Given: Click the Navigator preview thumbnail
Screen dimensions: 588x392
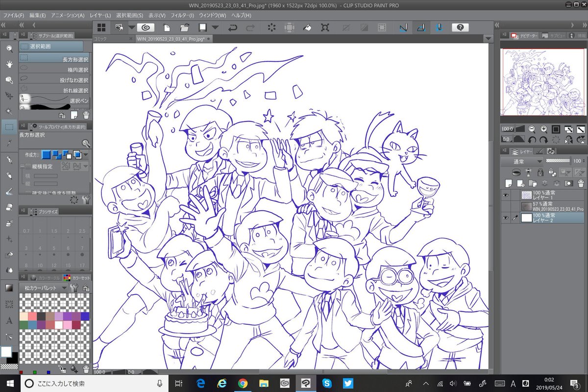Looking at the screenshot, I should (x=542, y=82).
